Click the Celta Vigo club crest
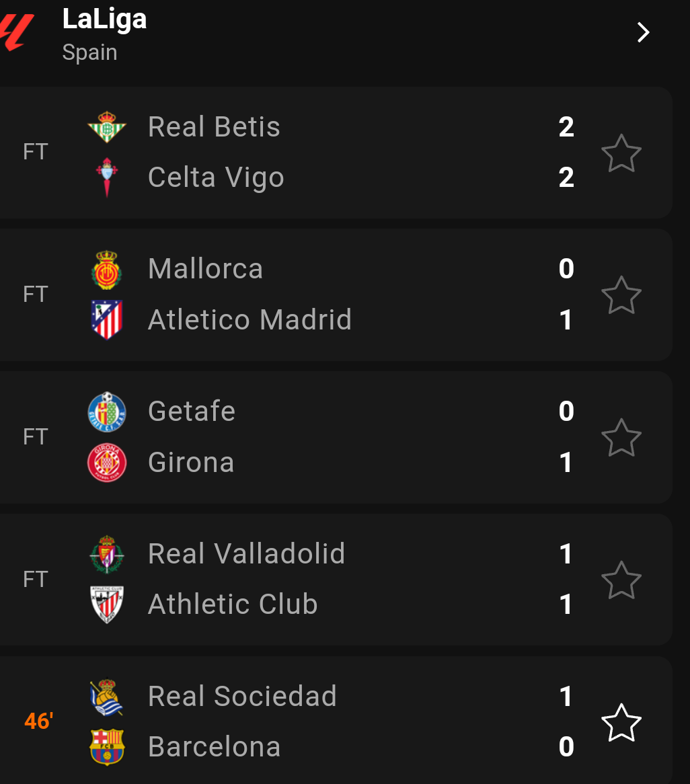 coord(107,178)
